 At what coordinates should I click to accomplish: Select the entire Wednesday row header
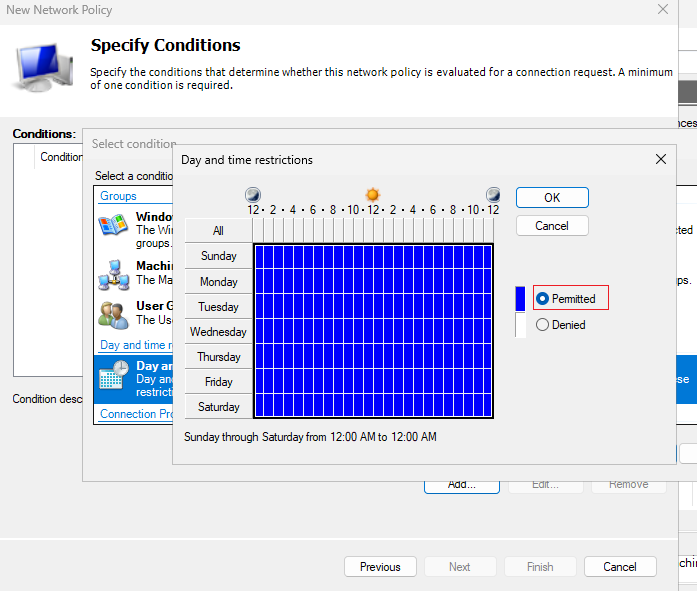[x=218, y=331]
